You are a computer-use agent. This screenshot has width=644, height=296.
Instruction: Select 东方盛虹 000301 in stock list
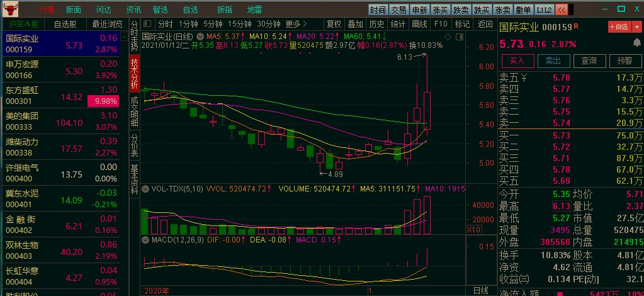click(62, 95)
